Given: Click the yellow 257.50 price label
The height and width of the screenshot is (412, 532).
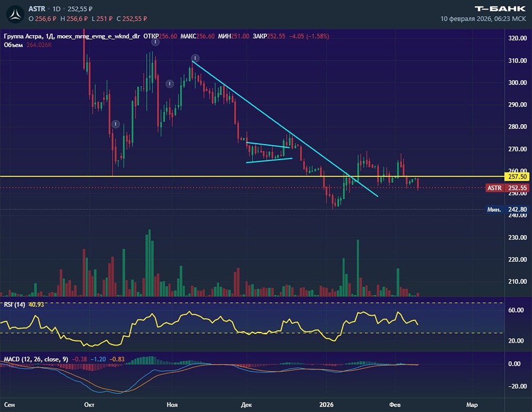Looking at the screenshot, I should point(517,177).
